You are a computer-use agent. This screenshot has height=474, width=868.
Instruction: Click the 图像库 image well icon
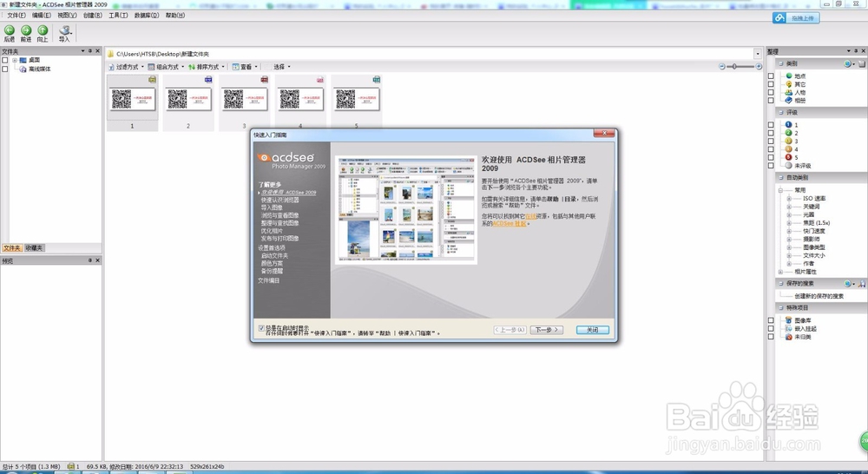789,320
